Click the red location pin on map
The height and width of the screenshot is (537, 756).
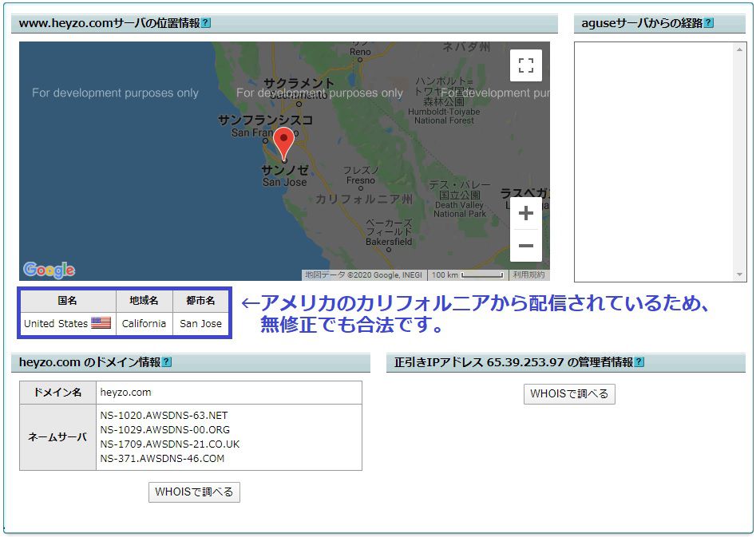click(x=283, y=144)
